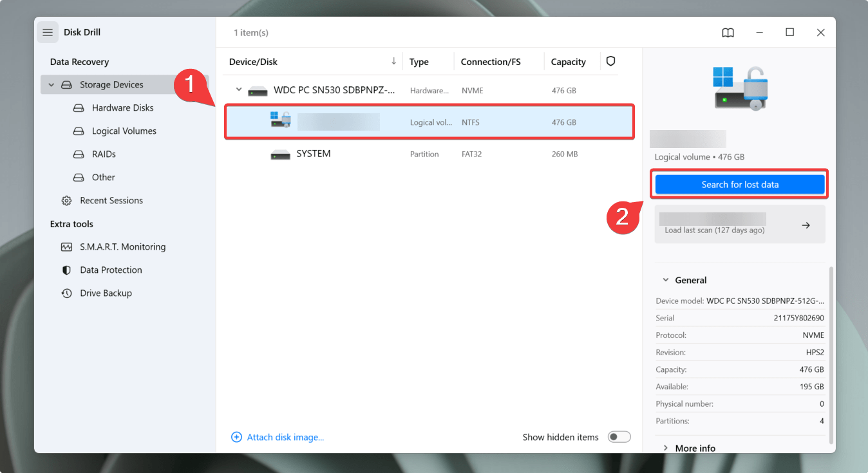Open Recent Sessions gear icon
The height and width of the screenshot is (473, 868).
click(66, 201)
